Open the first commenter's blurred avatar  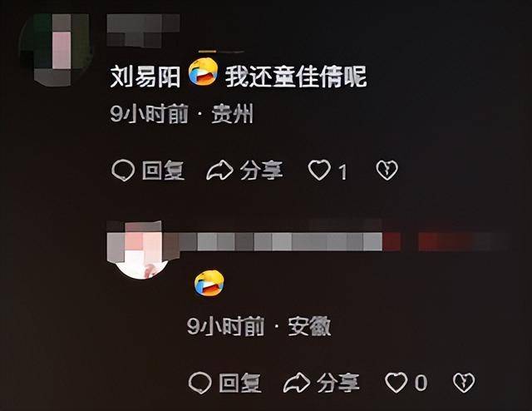56,50
